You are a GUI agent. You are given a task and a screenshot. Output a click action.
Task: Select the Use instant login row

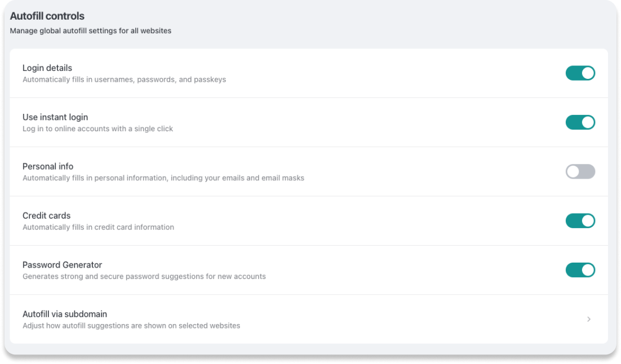point(55,117)
